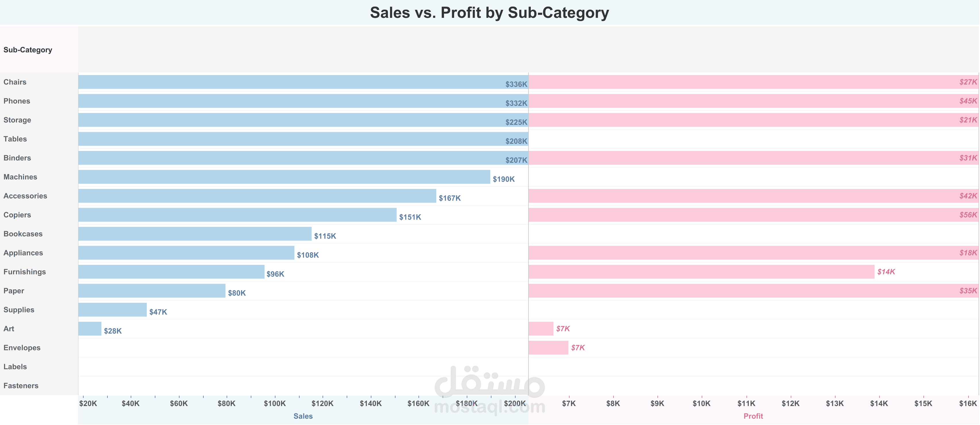Select the Bookcases sales bar labeled $115K
This screenshot has height=425, width=980.
click(x=195, y=234)
